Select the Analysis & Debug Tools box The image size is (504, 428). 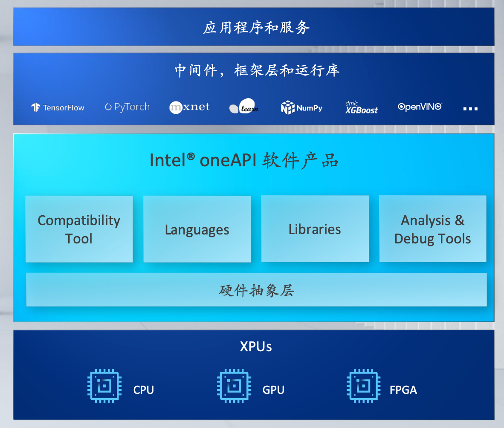click(x=433, y=229)
